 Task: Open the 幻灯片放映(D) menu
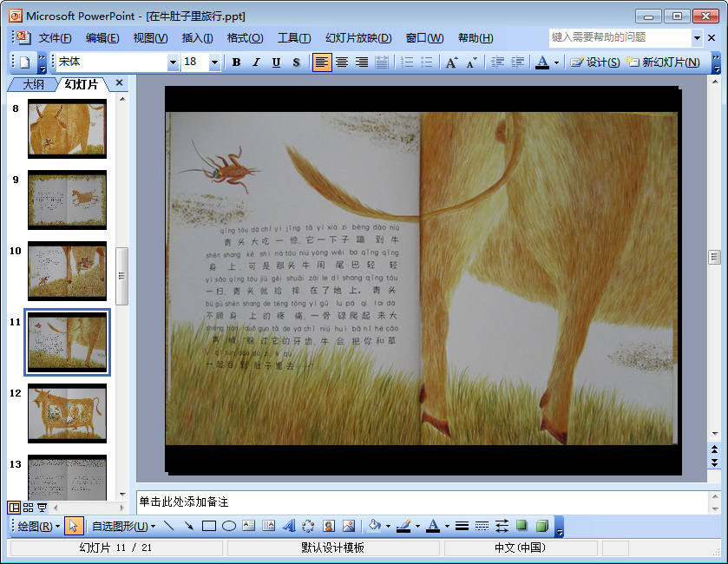[358, 38]
